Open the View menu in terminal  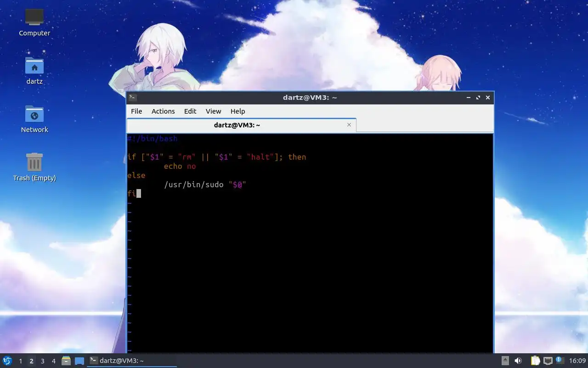(213, 111)
